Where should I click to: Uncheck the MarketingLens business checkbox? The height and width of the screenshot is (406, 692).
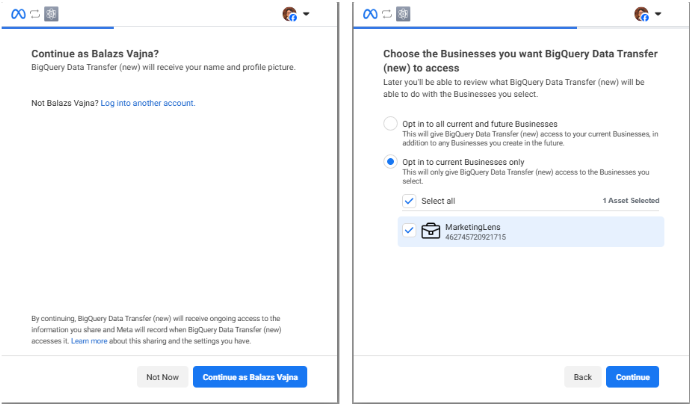408,232
